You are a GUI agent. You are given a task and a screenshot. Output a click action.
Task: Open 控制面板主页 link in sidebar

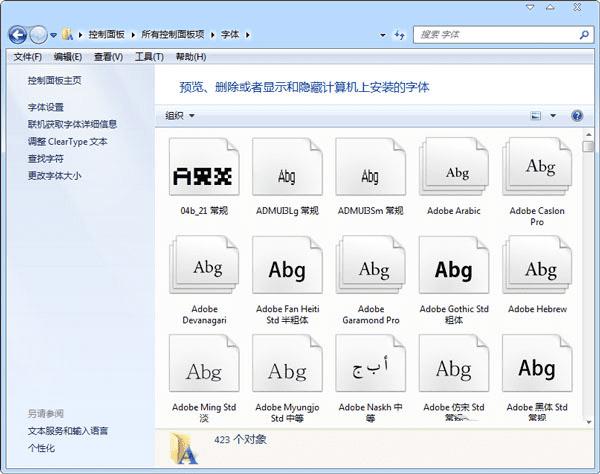54,80
